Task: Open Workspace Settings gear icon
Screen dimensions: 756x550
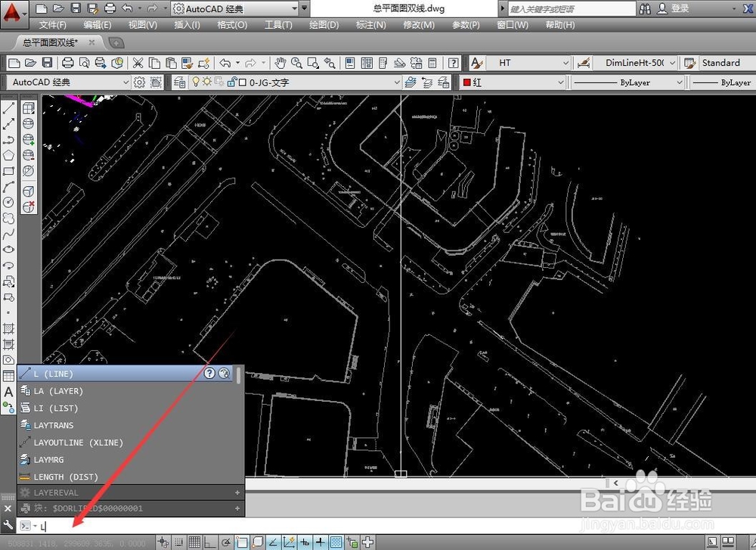Action: click(139, 82)
